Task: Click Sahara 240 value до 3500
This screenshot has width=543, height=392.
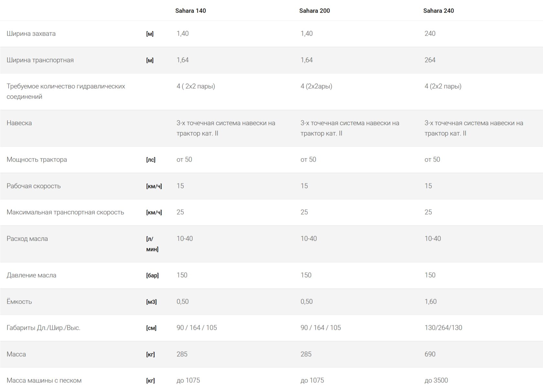Action: [436, 380]
